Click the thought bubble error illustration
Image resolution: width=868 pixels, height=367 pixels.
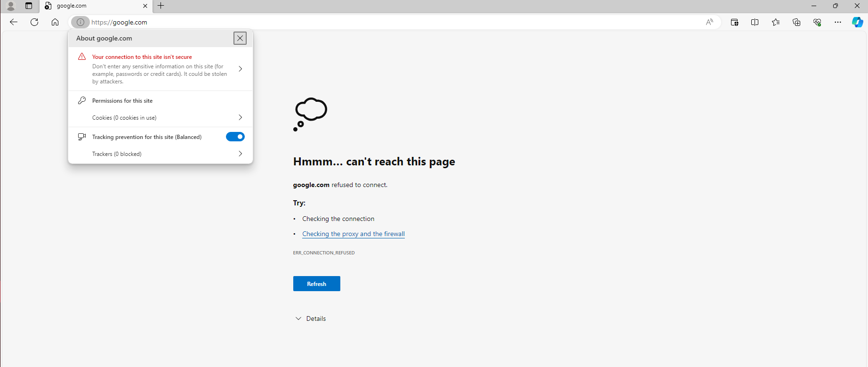pos(310,114)
